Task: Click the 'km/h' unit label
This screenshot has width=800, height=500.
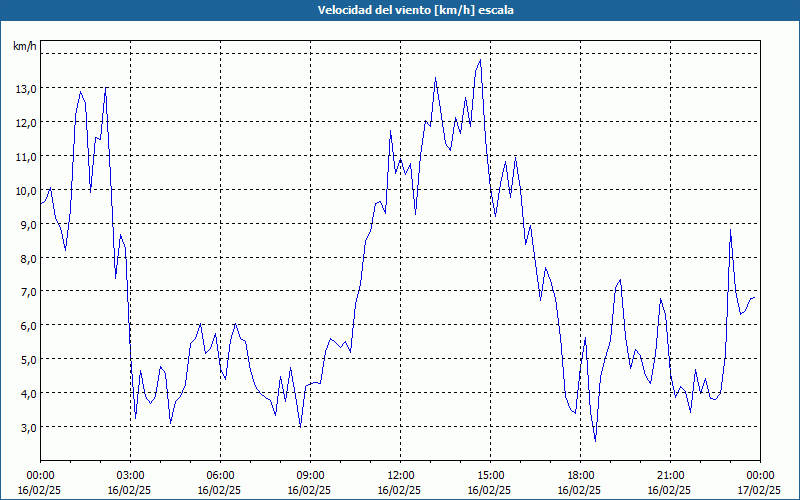Action: pos(25,46)
